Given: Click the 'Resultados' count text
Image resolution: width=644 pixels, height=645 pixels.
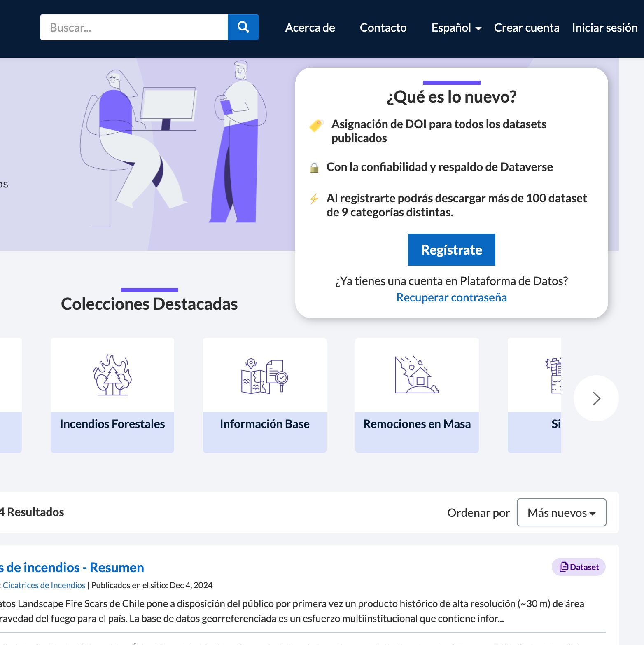Looking at the screenshot, I should click(32, 512).
